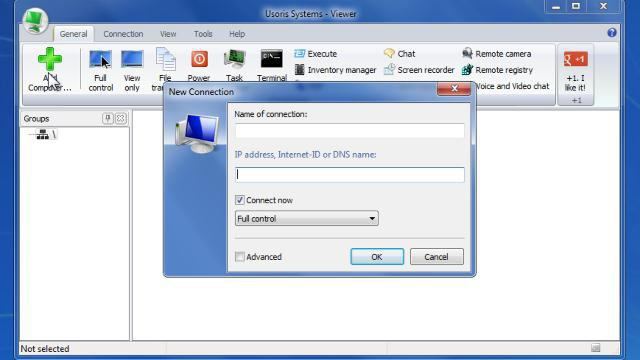The image size is (640, 360).
Task: Open the Help tab
Action: 237,34
